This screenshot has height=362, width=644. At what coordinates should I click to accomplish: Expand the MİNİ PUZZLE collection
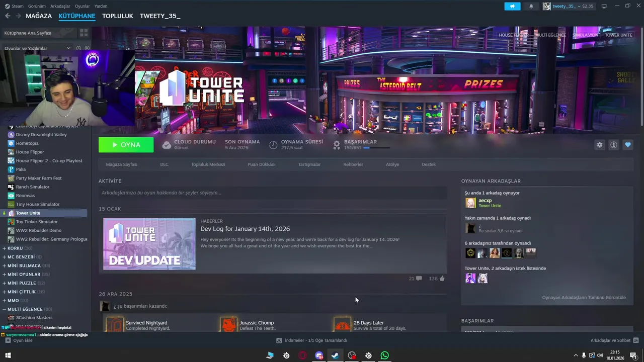(x=24, y=283)
